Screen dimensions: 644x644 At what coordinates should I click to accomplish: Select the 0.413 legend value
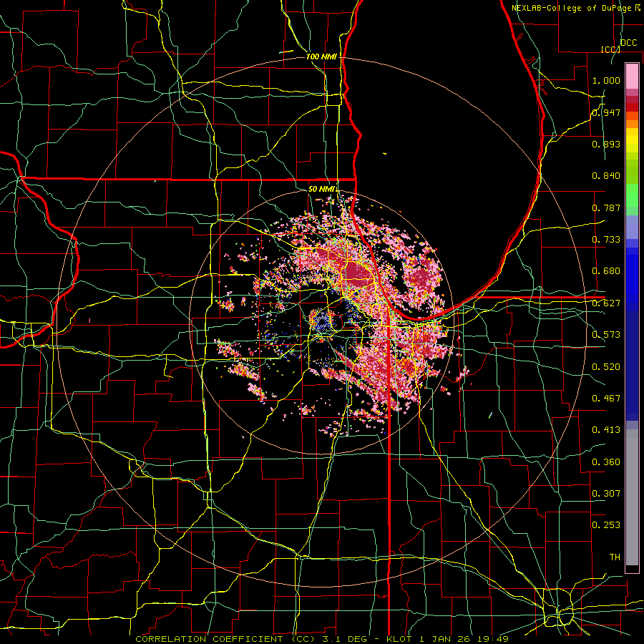606,430
